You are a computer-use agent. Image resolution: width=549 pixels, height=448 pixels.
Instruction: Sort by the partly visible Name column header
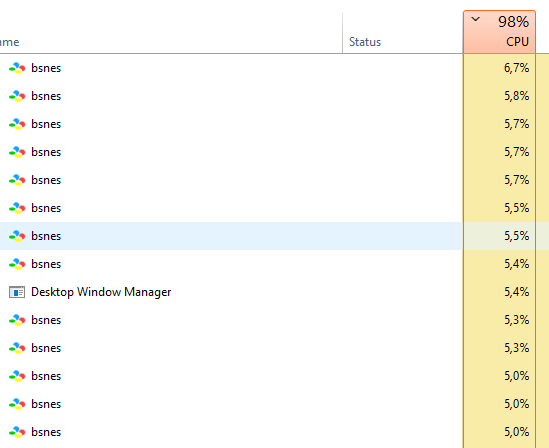(9, 42)
